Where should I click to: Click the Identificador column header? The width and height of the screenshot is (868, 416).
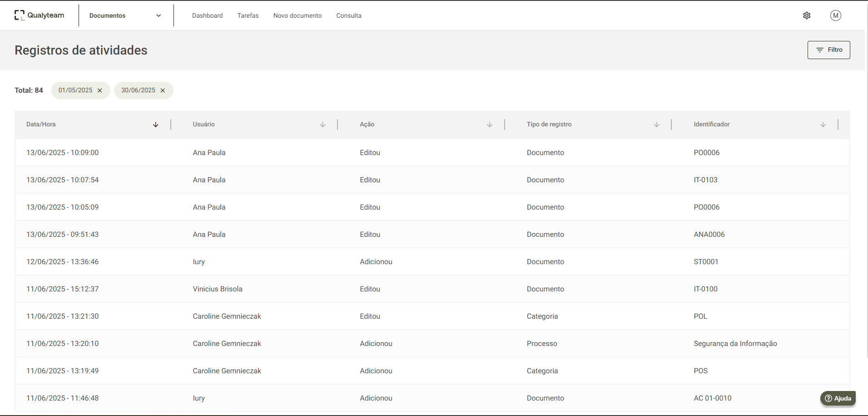coord(712,124)
